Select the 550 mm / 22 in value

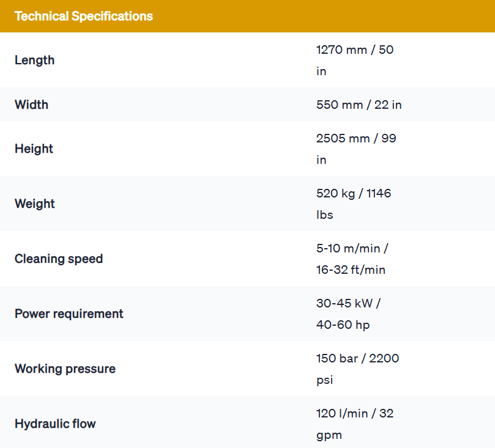(359, 105)
